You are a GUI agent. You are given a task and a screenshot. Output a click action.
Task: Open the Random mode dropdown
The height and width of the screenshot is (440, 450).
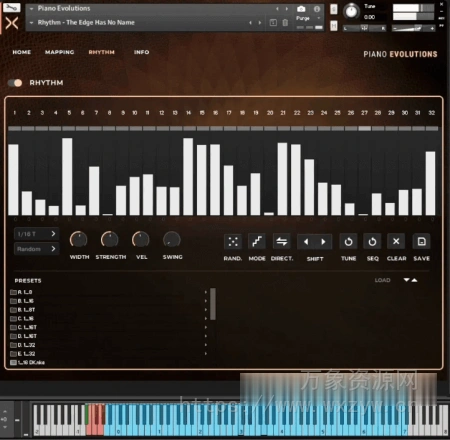(36, 249)
